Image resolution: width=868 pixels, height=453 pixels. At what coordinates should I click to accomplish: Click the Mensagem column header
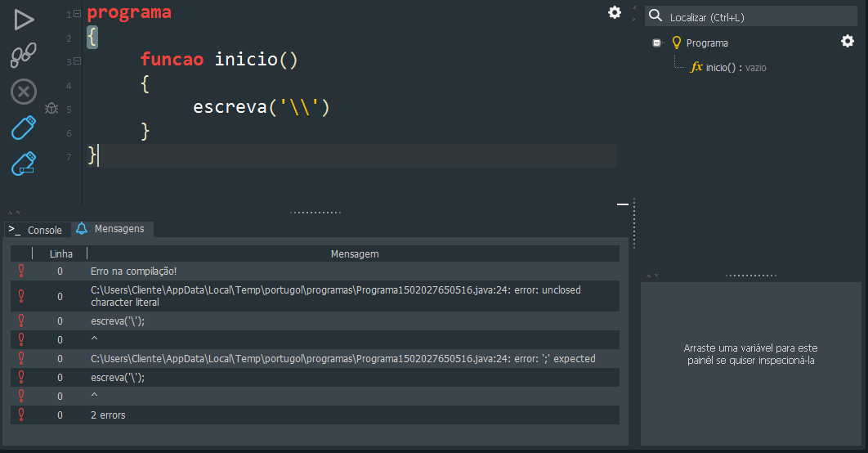354,253
